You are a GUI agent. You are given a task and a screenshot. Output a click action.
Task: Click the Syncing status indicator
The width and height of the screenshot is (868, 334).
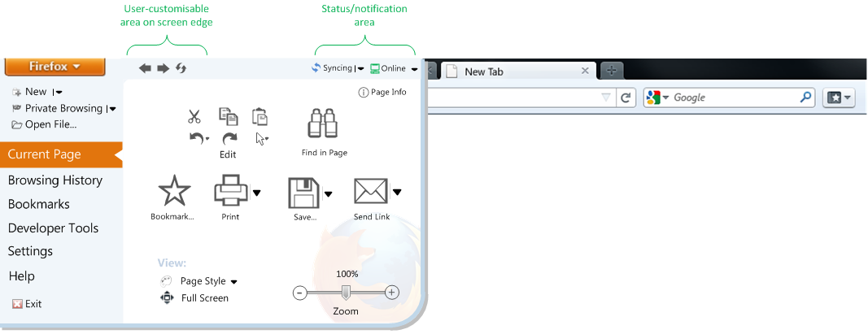tap(332, 68)
